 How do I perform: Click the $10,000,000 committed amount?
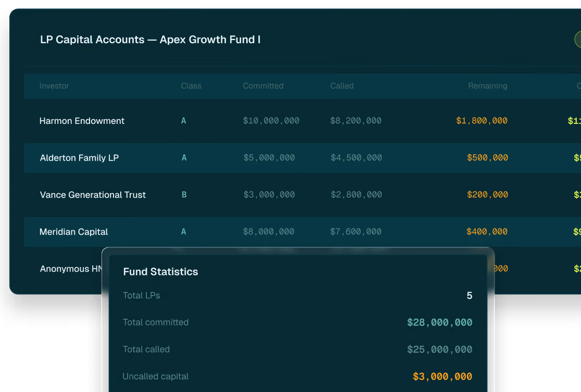coord(271,121)
